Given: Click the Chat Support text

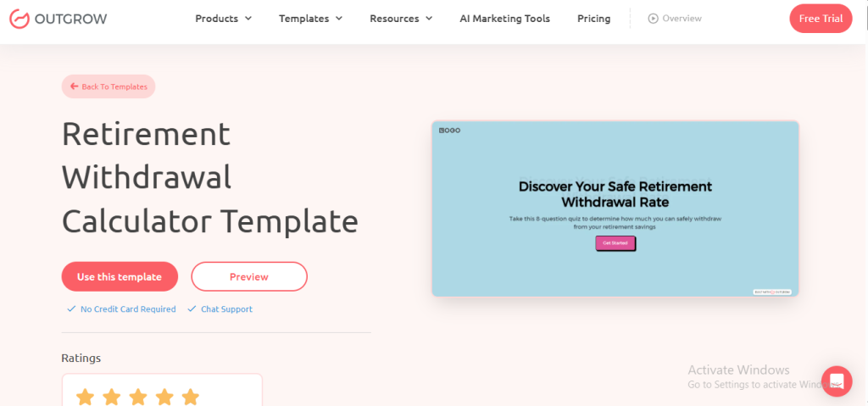Looking at the screenshot, I should point(226,309).
